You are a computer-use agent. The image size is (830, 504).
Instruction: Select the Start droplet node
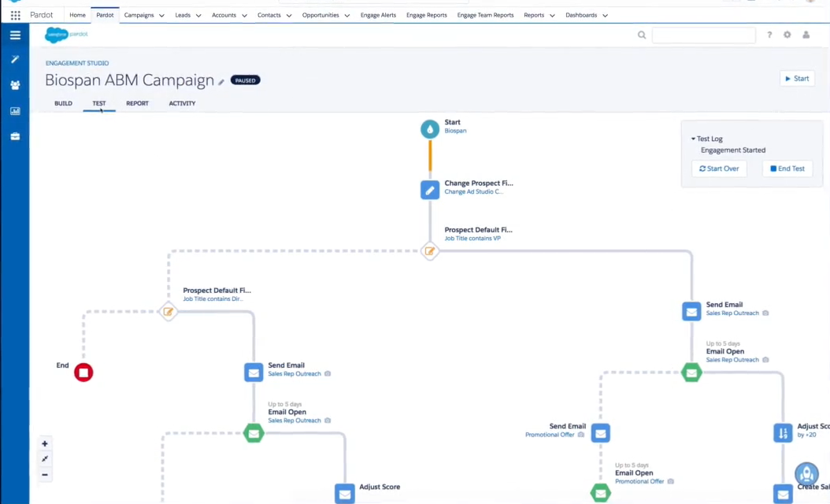(x=430, y=128)
